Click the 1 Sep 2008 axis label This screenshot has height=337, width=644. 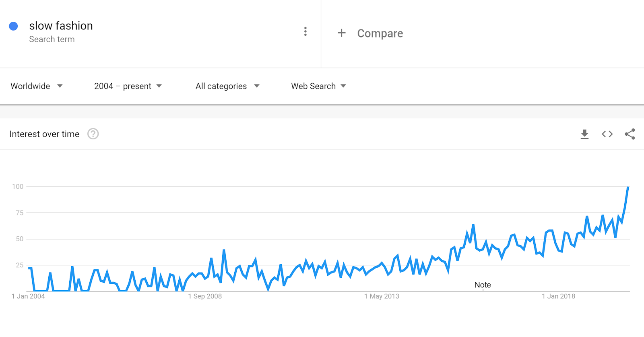pos(205,296)
